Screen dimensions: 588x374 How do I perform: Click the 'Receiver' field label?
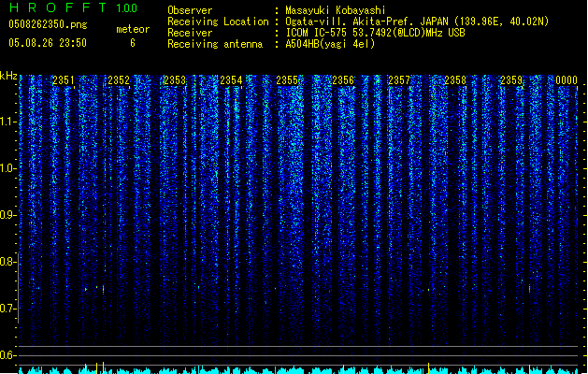click(x=190, y=33)
